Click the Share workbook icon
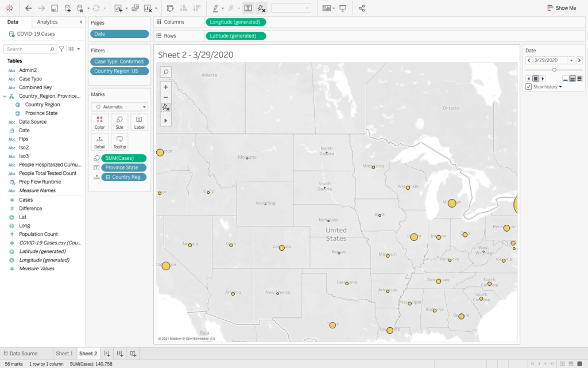Screen dimensions: 588x368 (362, 8)
